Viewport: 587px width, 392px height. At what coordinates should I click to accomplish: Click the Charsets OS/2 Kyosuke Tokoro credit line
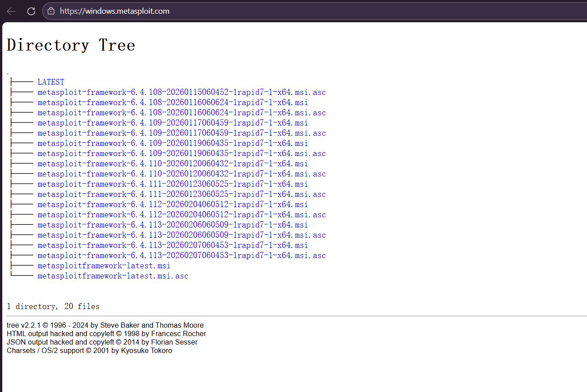point(89,350)
